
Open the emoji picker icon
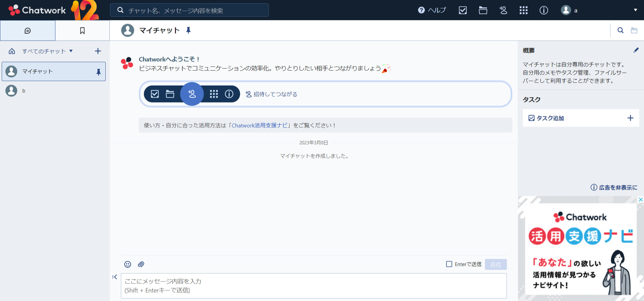pos(128,264)
